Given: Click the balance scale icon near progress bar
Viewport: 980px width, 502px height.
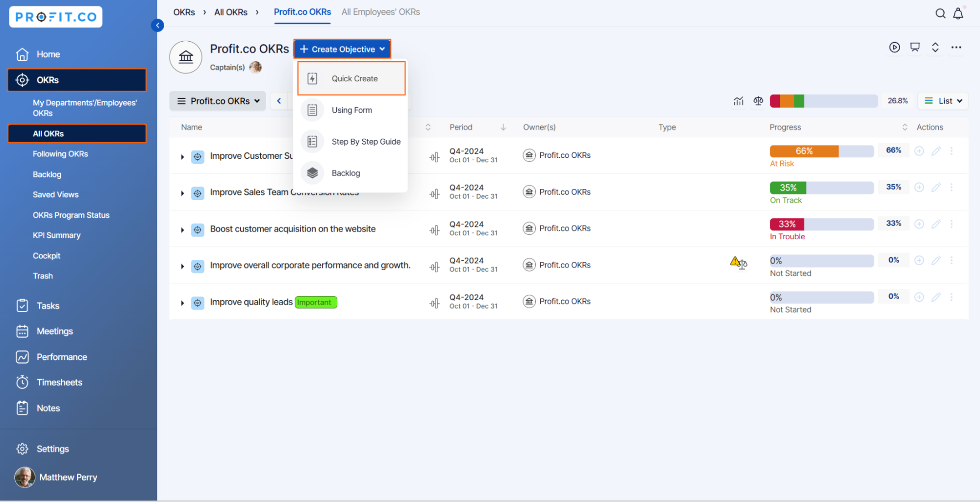Looking at the screenshot, I should [x=758, y=101].
